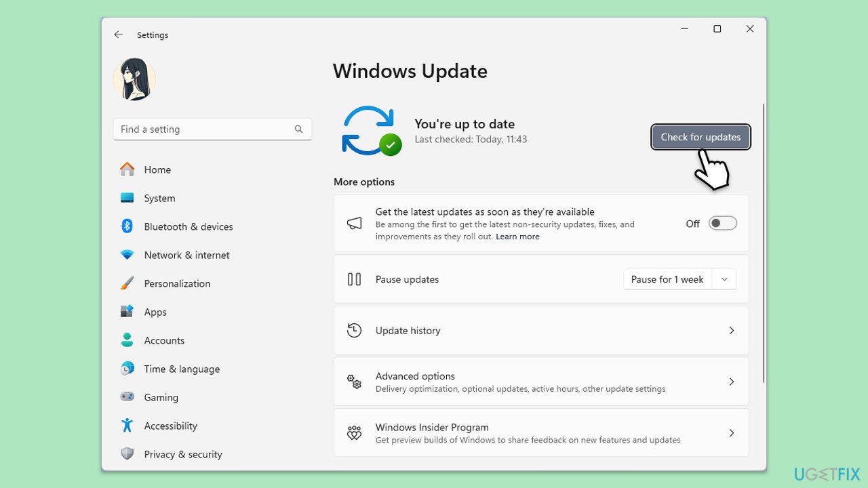Open the Pause for 1 week dropdown arrow
Image resolution: width=868 pixels, height=488 pixels.
click(724, 279)
